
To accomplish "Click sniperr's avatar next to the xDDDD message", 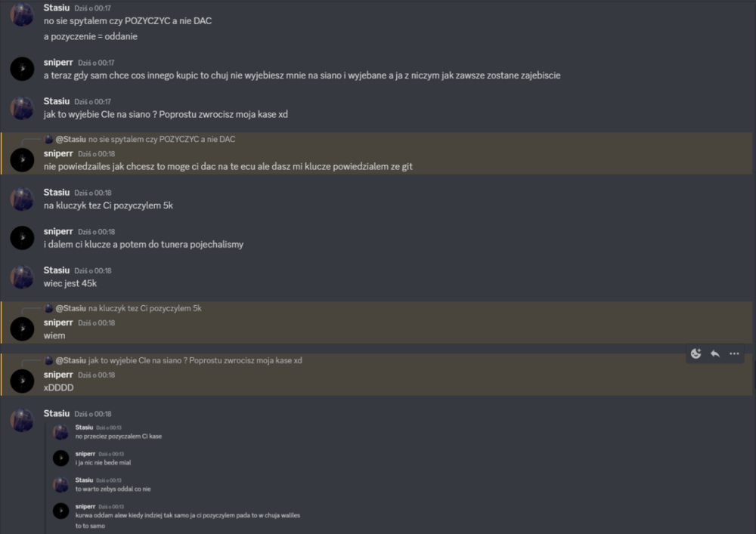I will click(22, 381).
